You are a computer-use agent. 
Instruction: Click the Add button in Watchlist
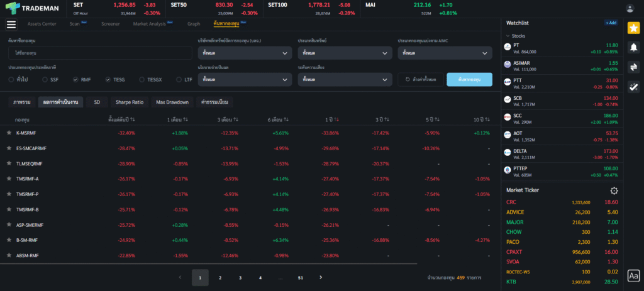point(611,23)
